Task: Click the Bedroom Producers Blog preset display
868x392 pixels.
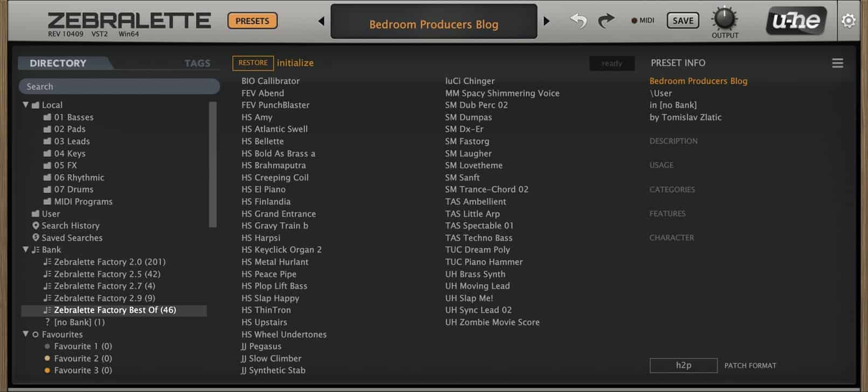Action: point(433,22)
